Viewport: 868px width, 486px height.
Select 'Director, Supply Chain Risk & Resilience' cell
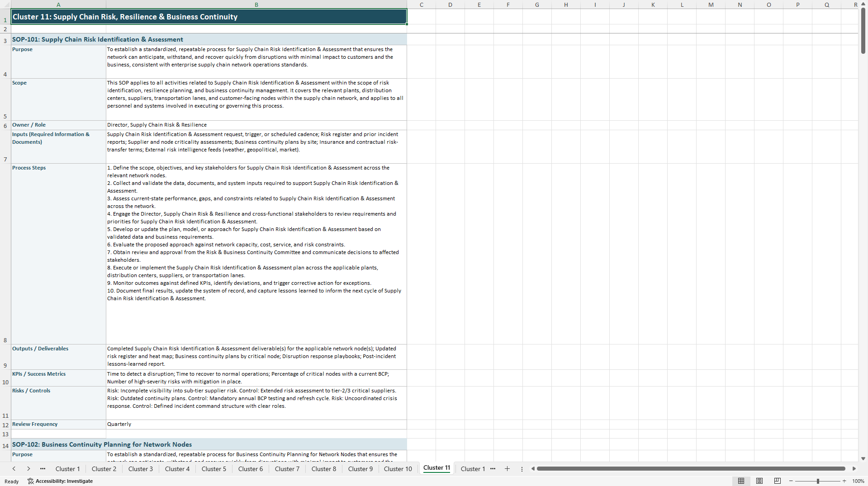tap(256, 125)
